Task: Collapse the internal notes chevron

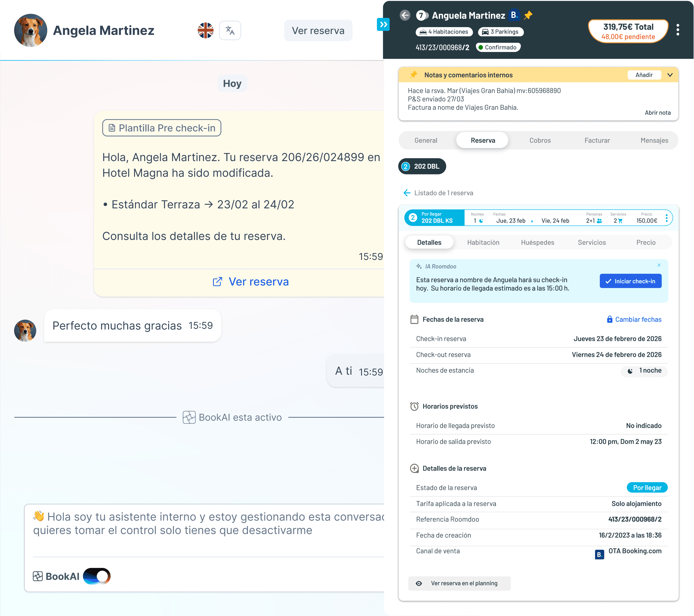Action: pos(670,75)
